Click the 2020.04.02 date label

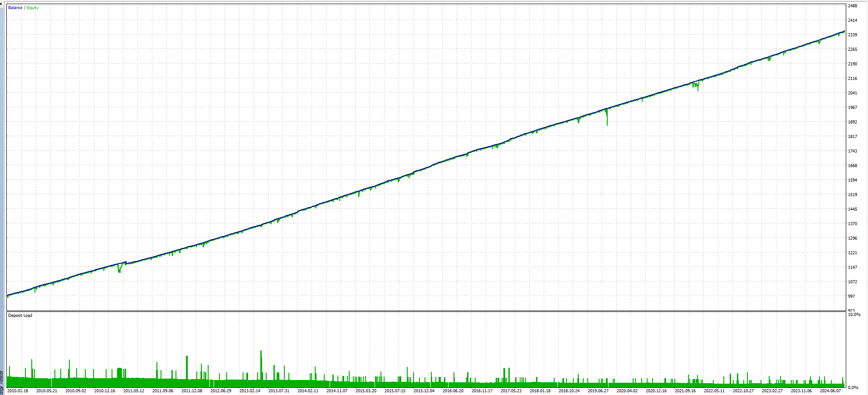click(x=627, y=391)
